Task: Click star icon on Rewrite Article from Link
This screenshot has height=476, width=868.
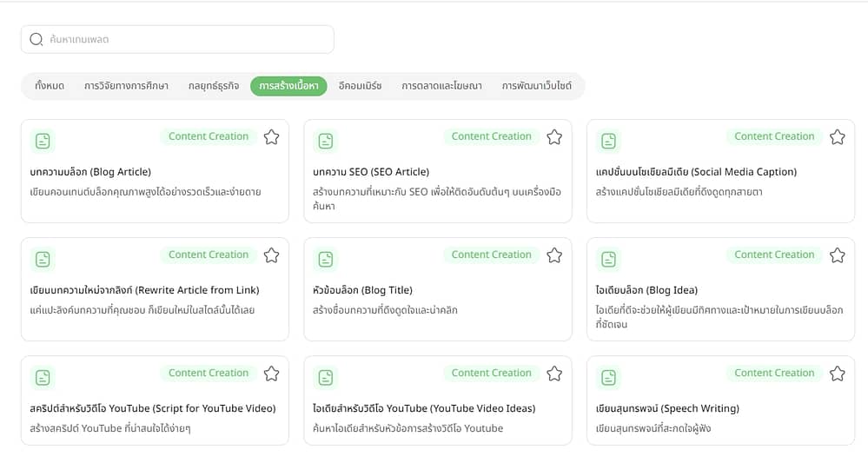Action: (271, 255)
